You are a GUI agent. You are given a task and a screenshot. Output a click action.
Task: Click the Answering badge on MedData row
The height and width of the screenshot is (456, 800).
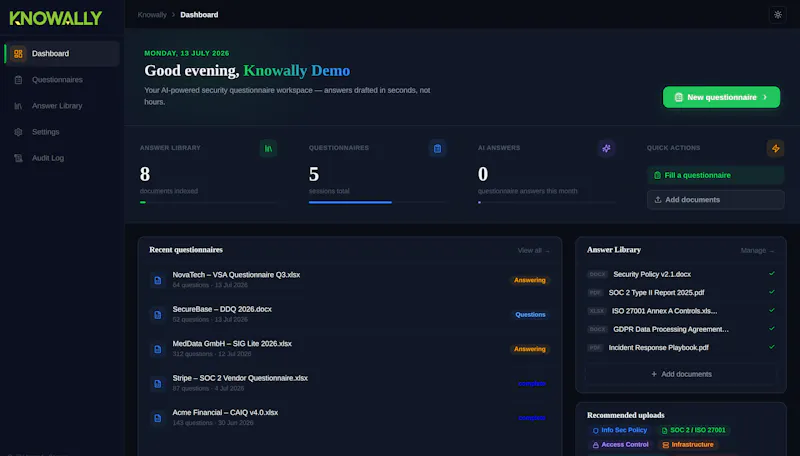pos(530,349)
